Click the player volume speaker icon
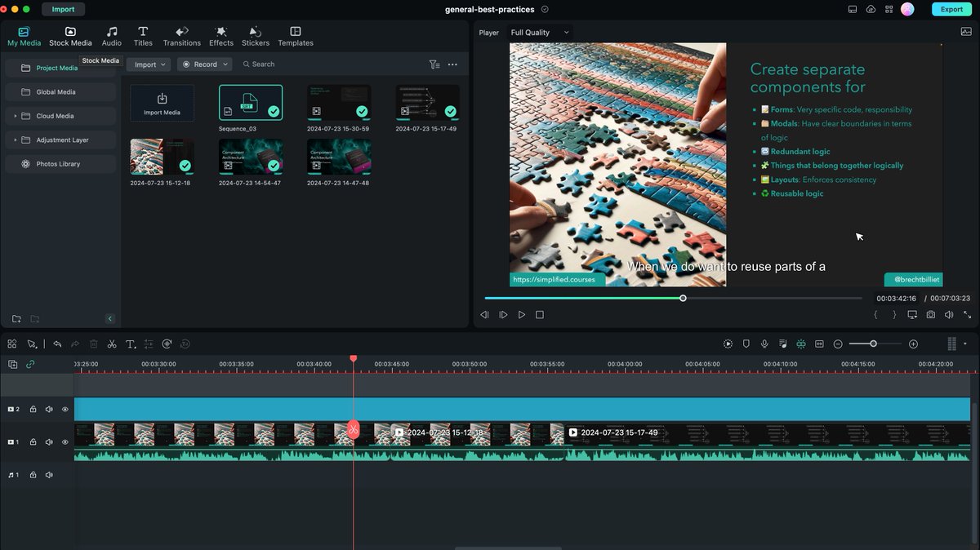The image size is (980, 550). click(x=949, y=315)
